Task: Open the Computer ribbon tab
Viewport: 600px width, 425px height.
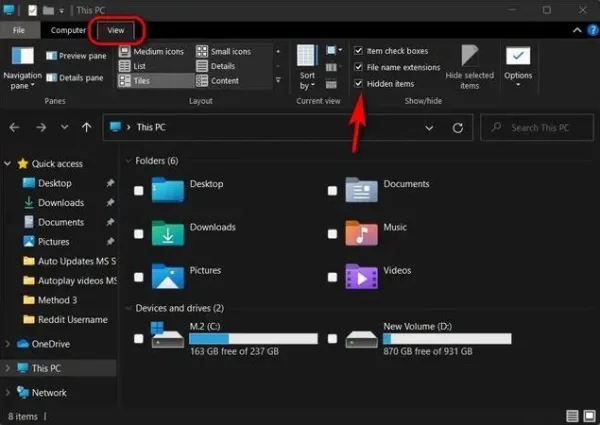Action: 68,30
